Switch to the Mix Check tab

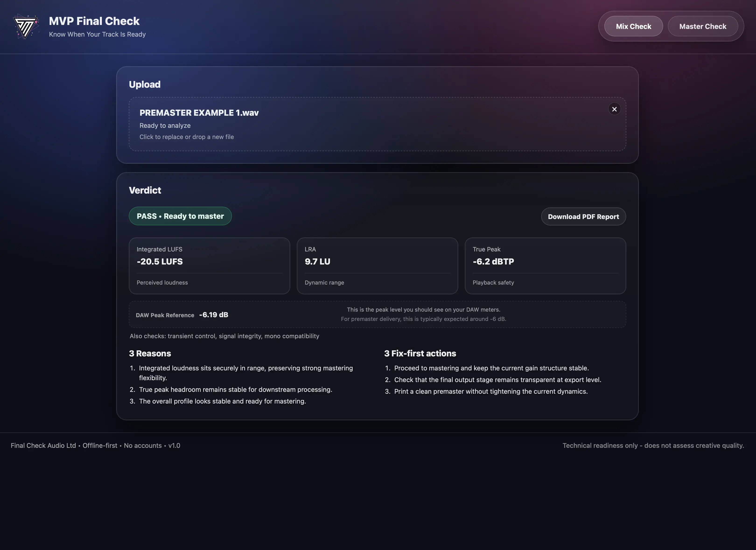click(x=633, y=26)
